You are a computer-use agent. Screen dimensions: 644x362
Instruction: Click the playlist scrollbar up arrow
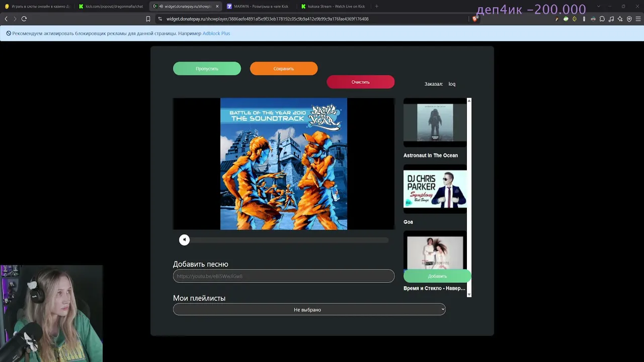click(469, 101)
